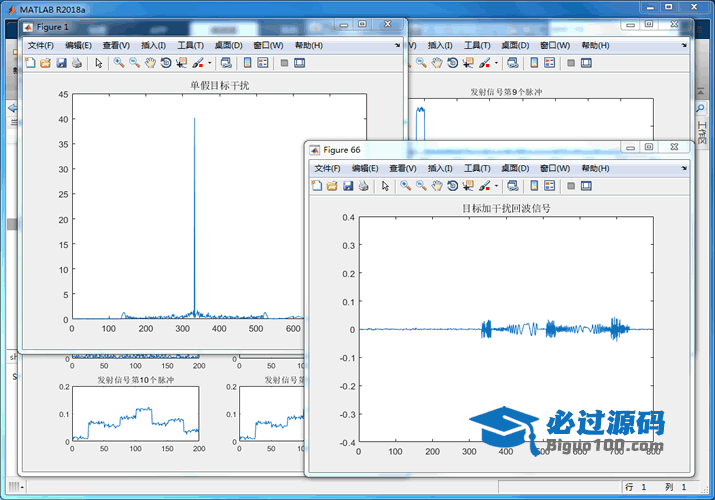
Task: Open file icon in Figure 66 toolbar
Action: tap(332, 186)
